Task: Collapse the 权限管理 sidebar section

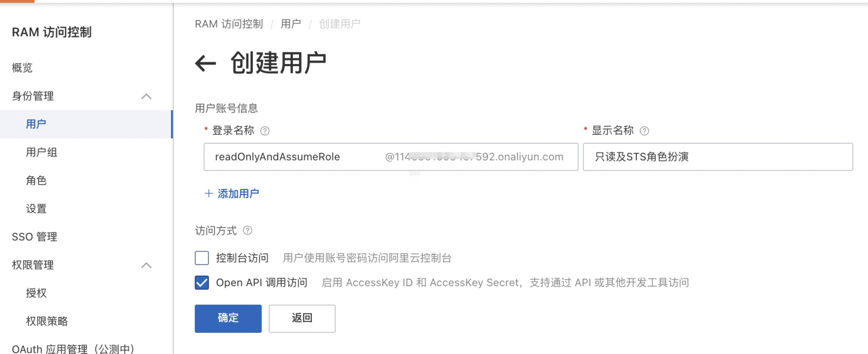Action: pos(146,265)
